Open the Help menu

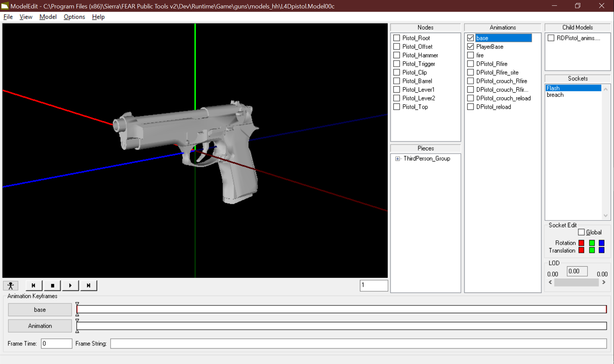click(98, 17)
